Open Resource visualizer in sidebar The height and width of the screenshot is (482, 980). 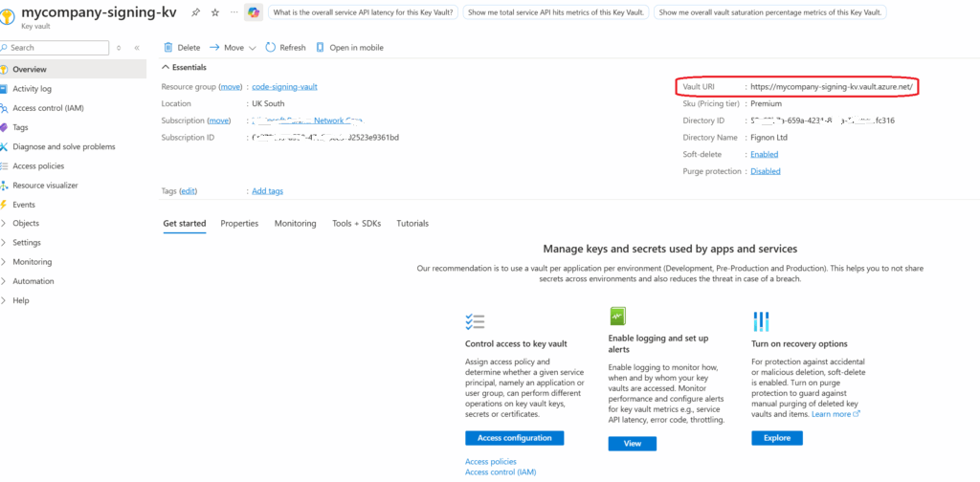click(x=45, y=186)
